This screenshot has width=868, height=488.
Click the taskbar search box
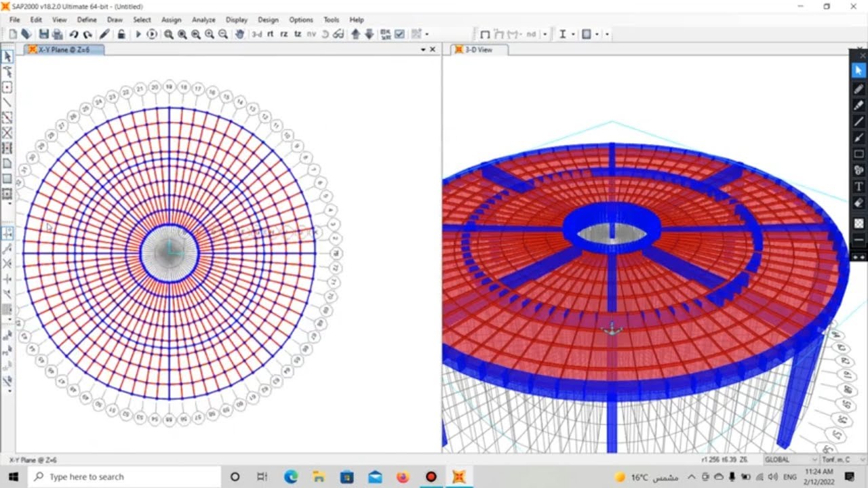pos(124,476)
